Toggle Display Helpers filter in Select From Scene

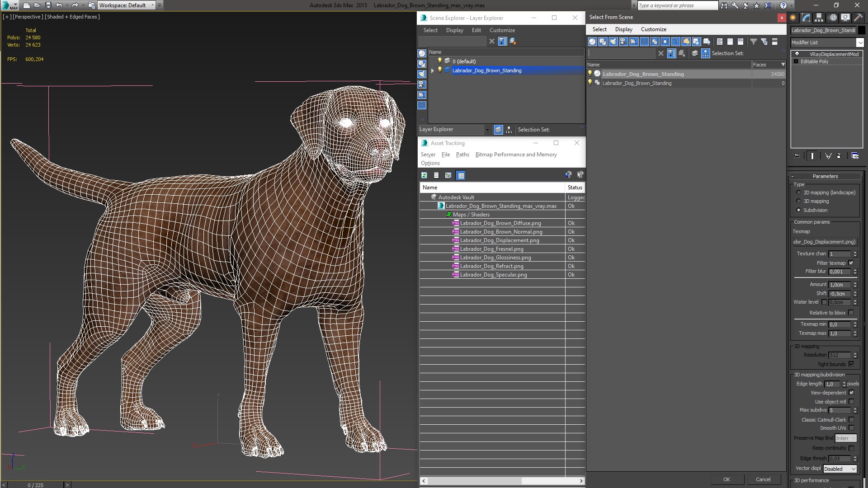click(x=634, y=42)
